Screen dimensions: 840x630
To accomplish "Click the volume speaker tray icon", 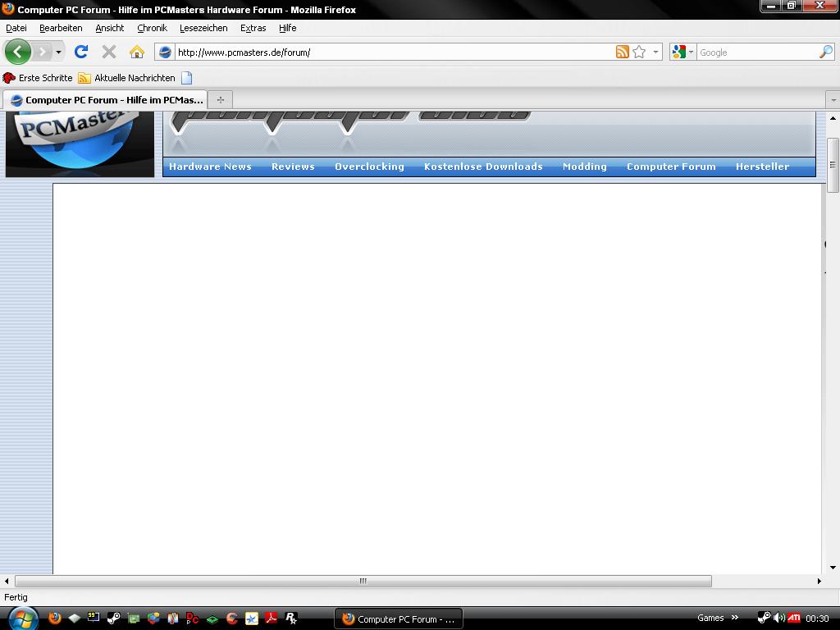I will [778, 618].
